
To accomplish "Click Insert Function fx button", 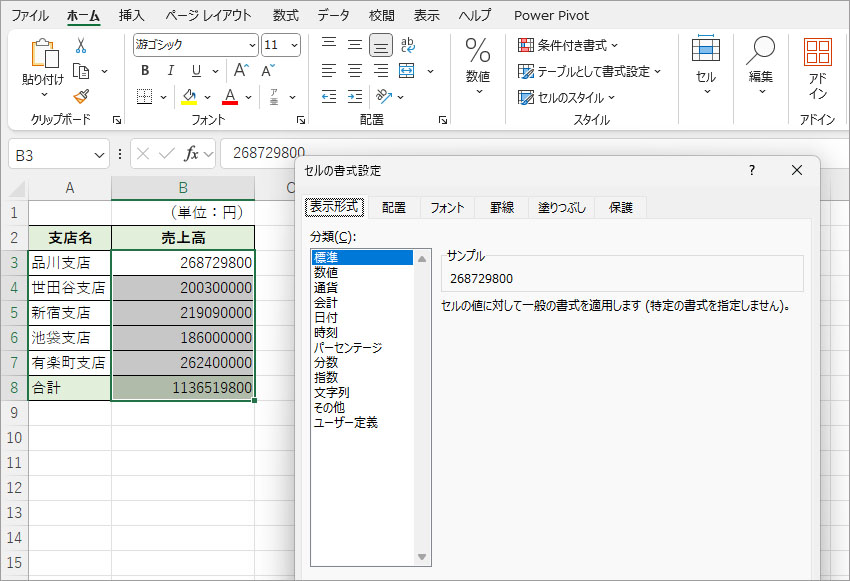I will tap(191, 154).
